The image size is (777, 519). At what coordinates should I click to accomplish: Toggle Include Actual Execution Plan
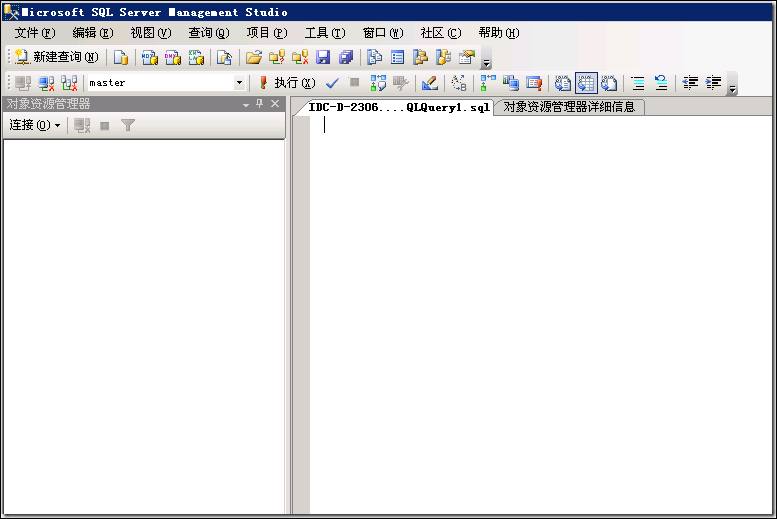pyautogui.click(x=488, y=83)
